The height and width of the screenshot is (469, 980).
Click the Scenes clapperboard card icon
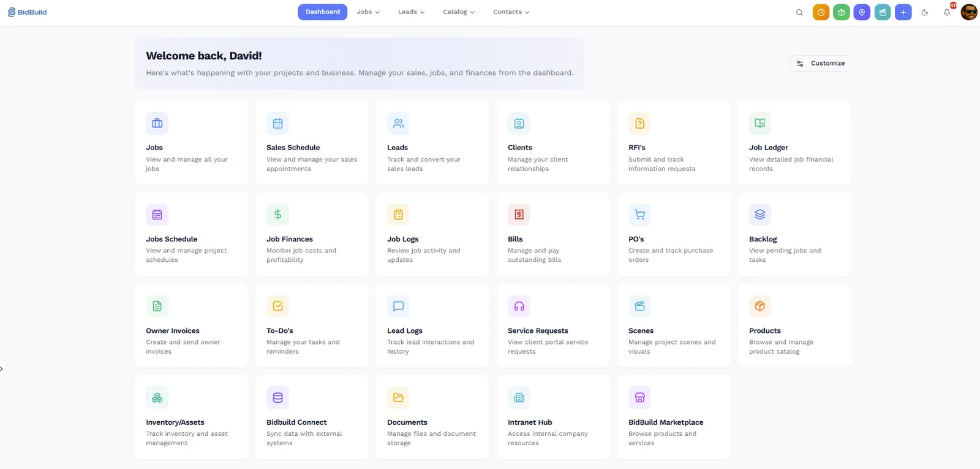[639, 306]
